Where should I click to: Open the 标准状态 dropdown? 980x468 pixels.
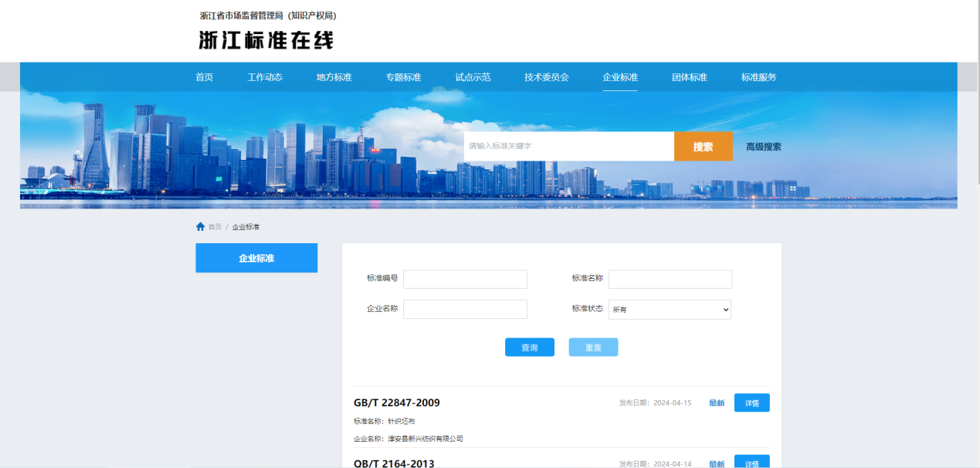670,310
